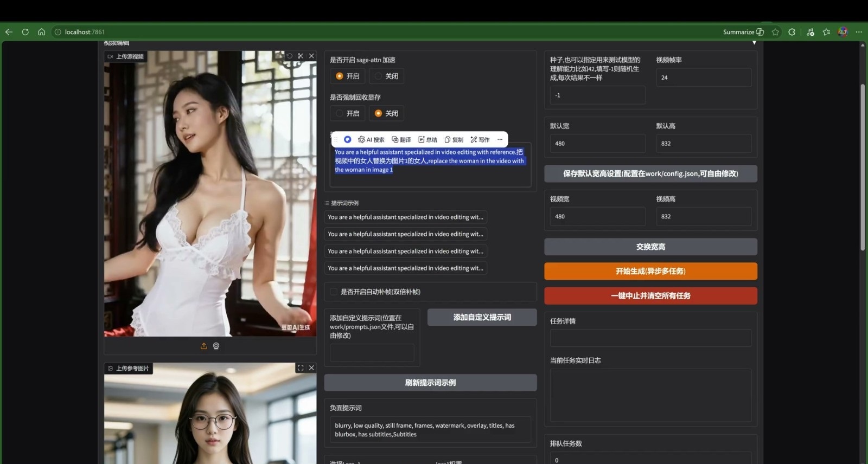Toggle 是否开启自动补帧(双倍补帧) checkbox
The width and height of the screenshot is (868, 464).
pyautogui.click(x=334, y=292)
